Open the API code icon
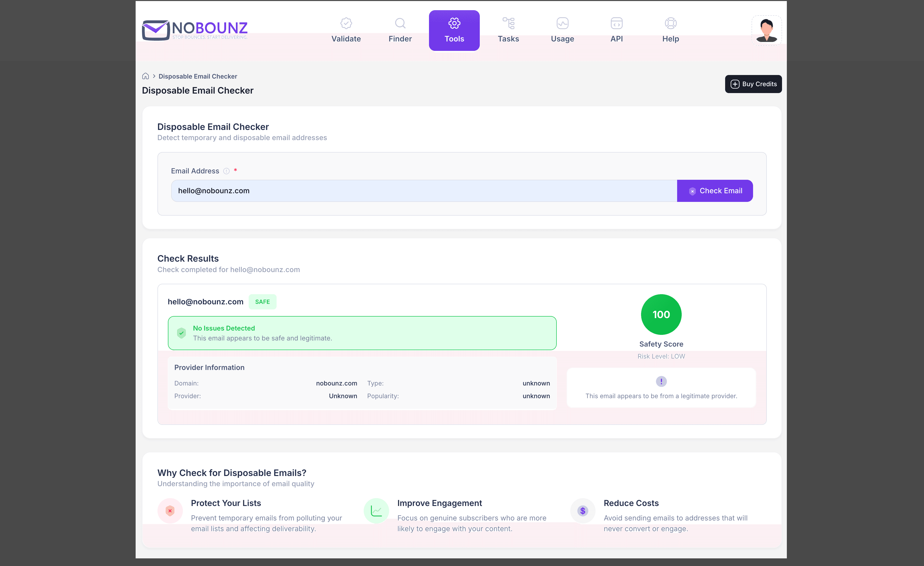924x566 pixels. click(x=616, y=23)
